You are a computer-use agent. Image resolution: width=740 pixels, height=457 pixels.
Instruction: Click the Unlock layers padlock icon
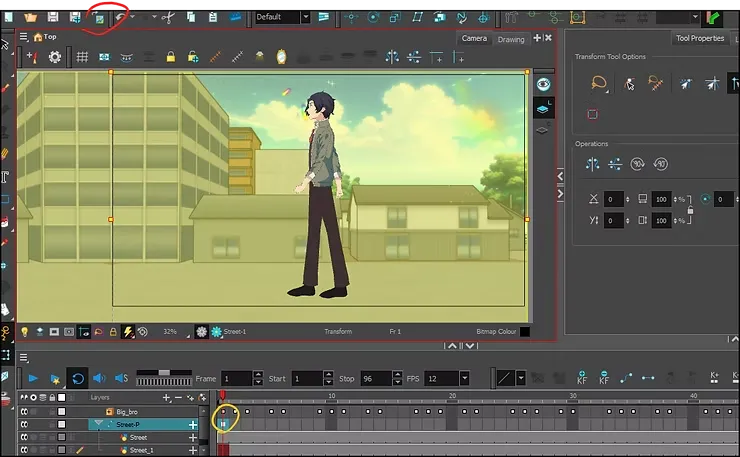pyautogui.click(x=193, y=57)
